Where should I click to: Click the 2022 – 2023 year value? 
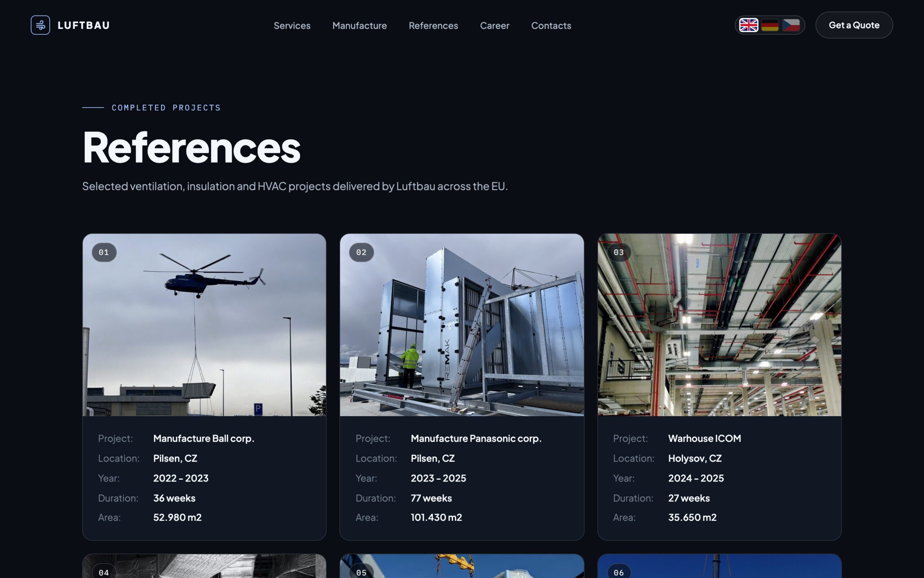tap(180, 478)
